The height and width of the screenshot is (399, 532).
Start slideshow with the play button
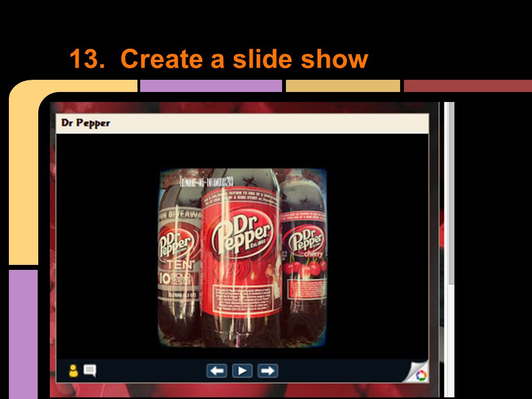tap(242, 371)
